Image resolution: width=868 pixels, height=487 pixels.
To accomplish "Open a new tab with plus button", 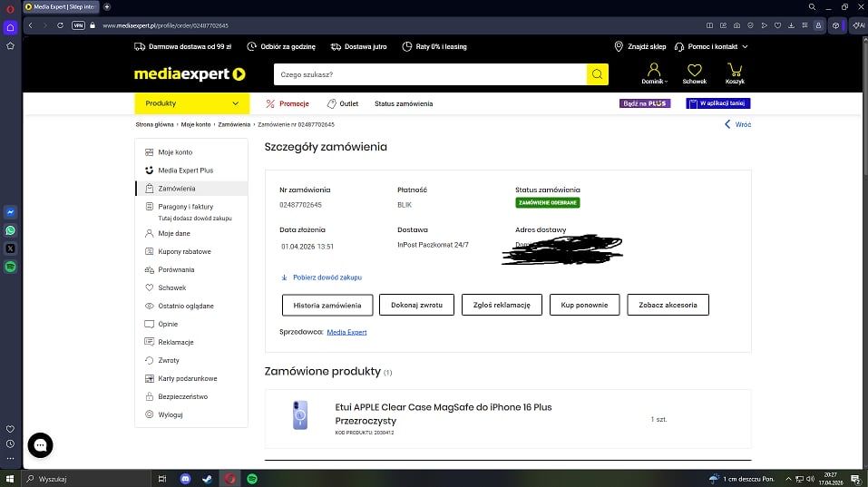I will pos(107,6).
